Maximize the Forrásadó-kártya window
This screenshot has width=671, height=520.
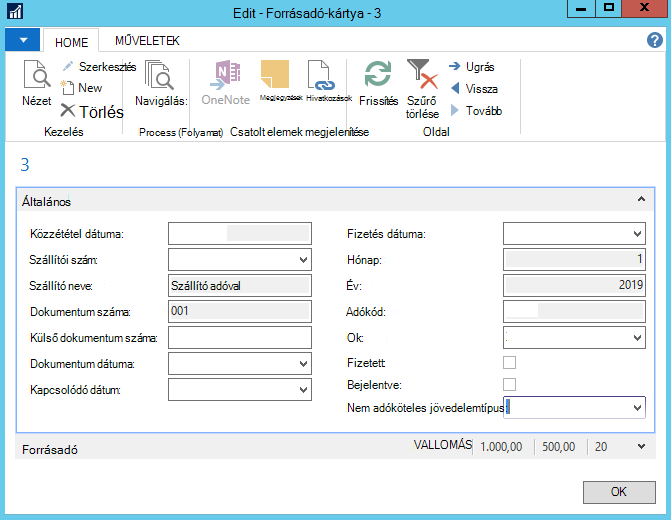[608, 9]
